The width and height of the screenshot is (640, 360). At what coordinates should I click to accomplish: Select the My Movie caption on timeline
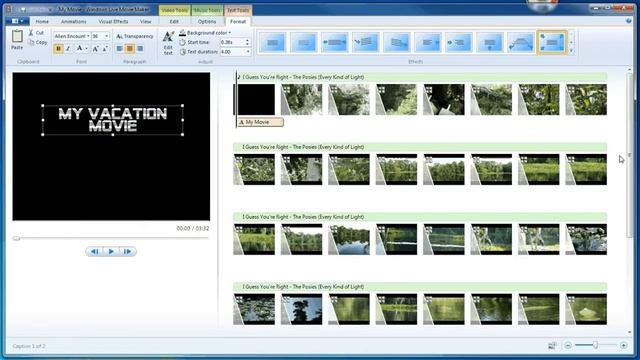(x=260, y=122)
